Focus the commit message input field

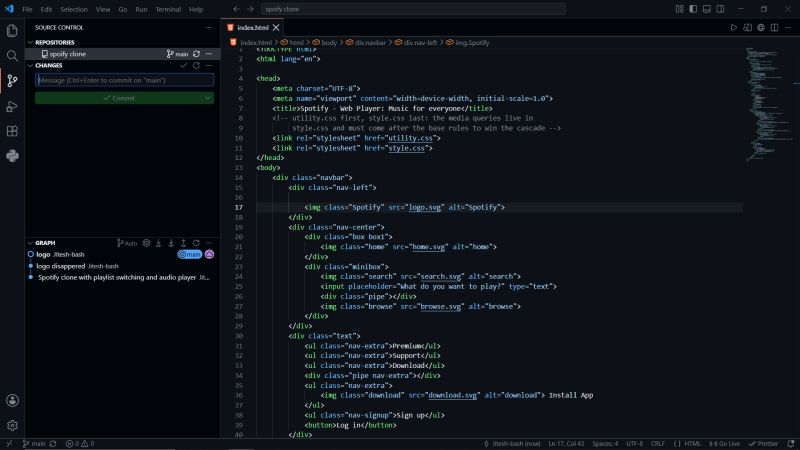[124, 80]
